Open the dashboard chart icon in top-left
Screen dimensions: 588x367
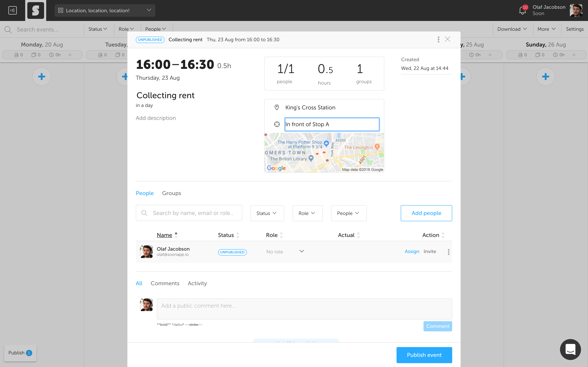tap(12, 10)
